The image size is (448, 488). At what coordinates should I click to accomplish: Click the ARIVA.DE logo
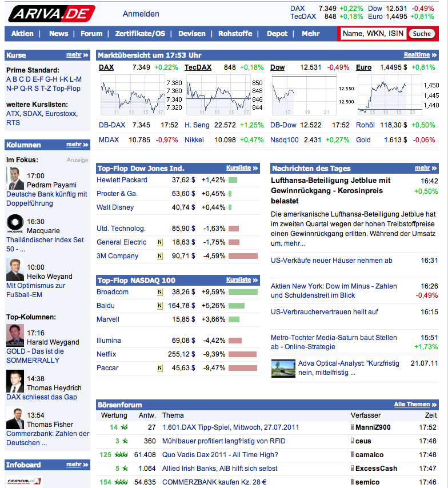51,14
